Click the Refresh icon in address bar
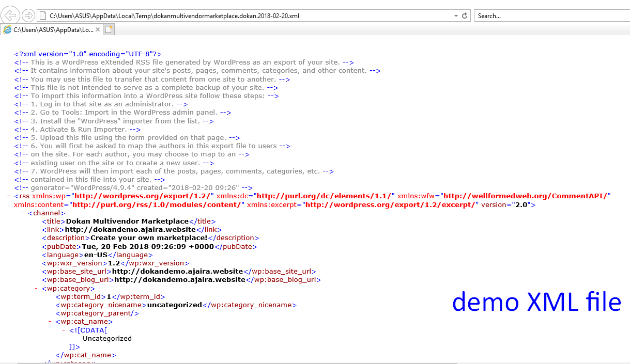 point(464,15)
